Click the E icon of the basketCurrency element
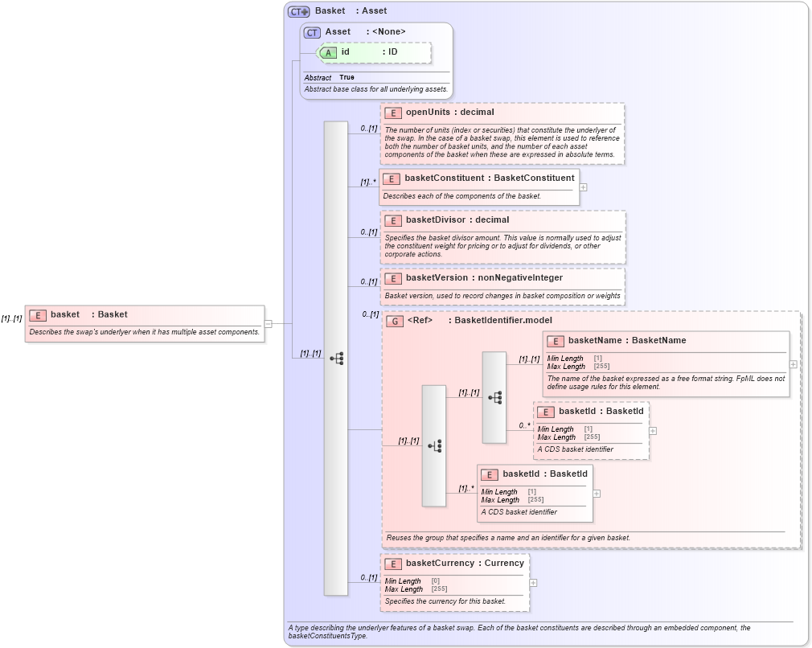 (x=394, y=563)
